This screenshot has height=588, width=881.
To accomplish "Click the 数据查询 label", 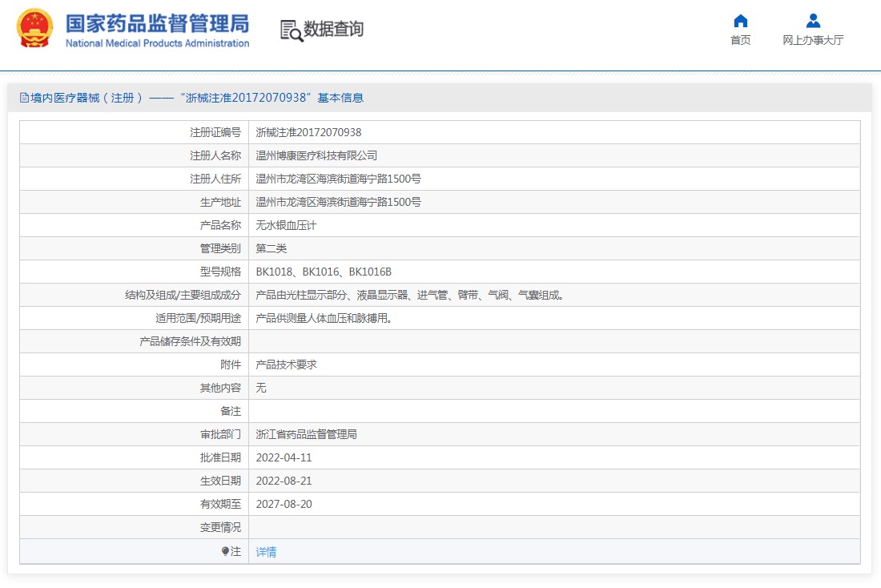I will 334,29.
